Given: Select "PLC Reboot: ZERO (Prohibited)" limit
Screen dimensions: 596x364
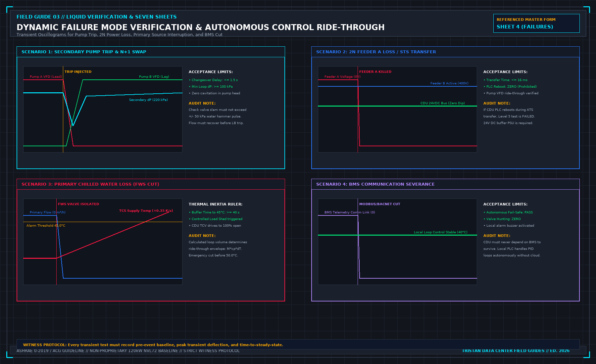Looking at the screenshot, I should click(510, 87).
